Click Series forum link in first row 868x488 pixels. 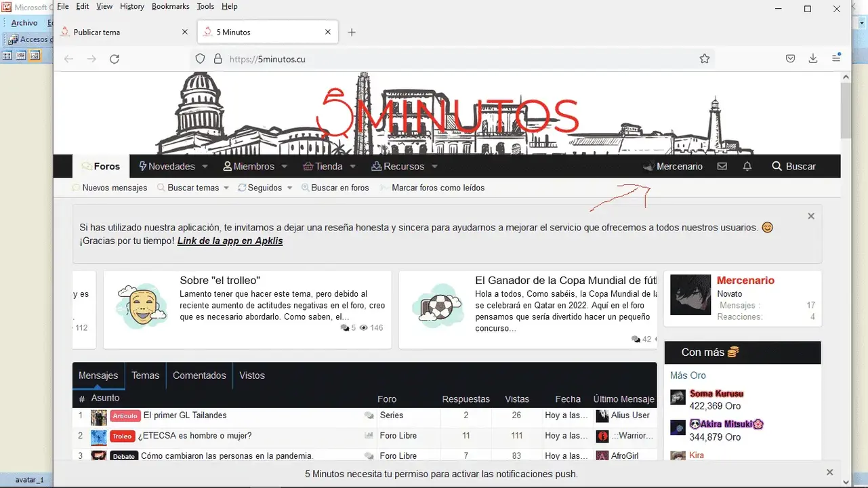click(x=392, y=415)
